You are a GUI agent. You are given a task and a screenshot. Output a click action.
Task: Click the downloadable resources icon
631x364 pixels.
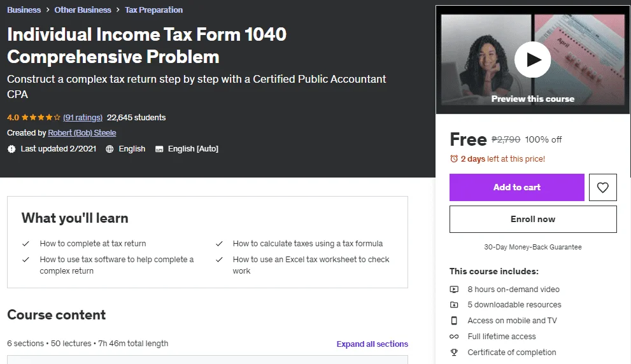click(454, 305)
